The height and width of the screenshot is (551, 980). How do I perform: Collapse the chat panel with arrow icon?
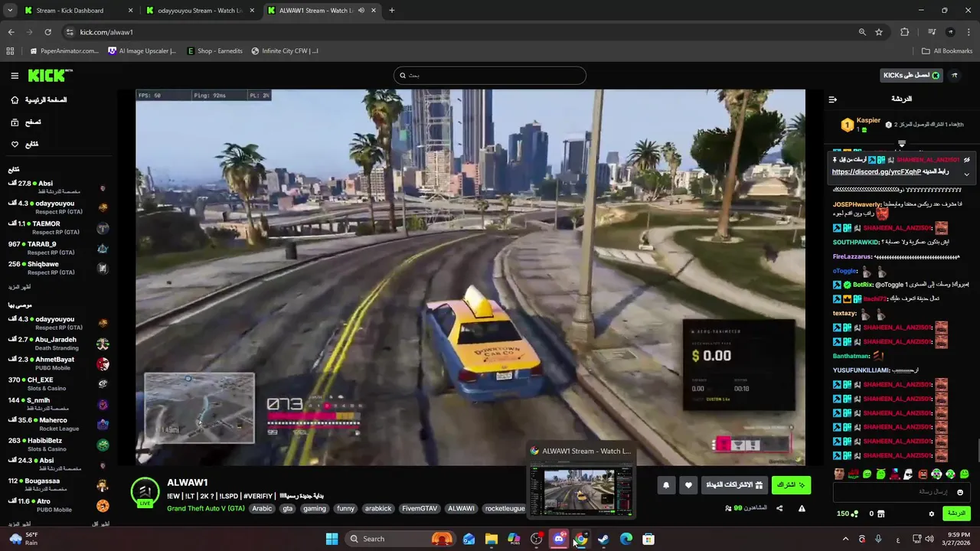click(833, 99)
